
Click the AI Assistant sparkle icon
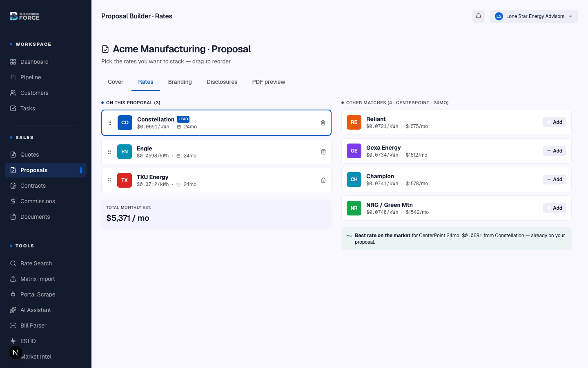point(13,310)
